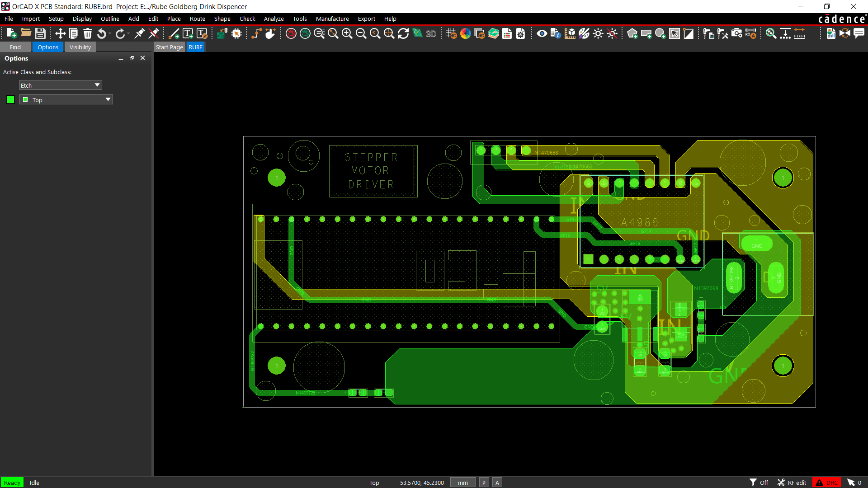This screenshot has height=488, width=868.
Task: Undo the last action
Action: tap(102, 33)
